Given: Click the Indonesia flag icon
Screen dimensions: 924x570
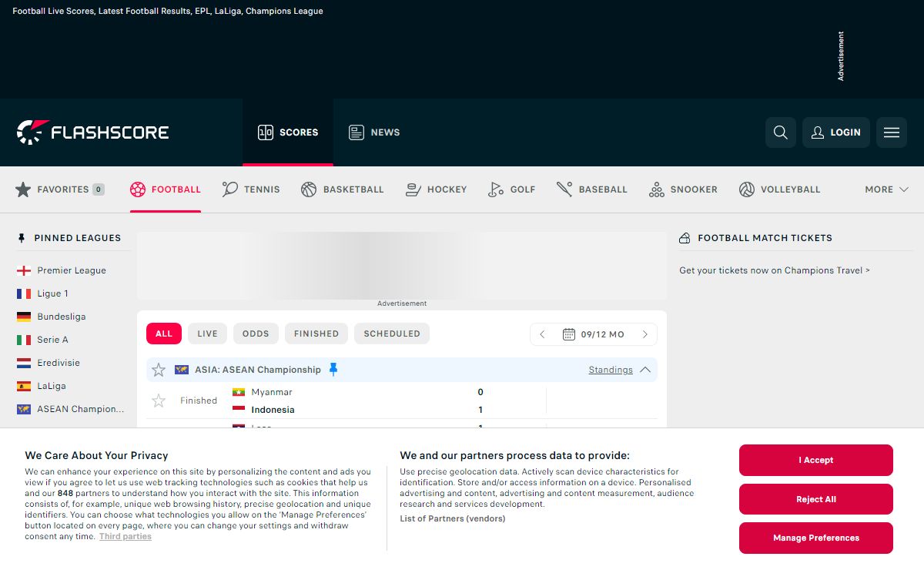Looking at the screenshot, I should click(x=239, y=410).
